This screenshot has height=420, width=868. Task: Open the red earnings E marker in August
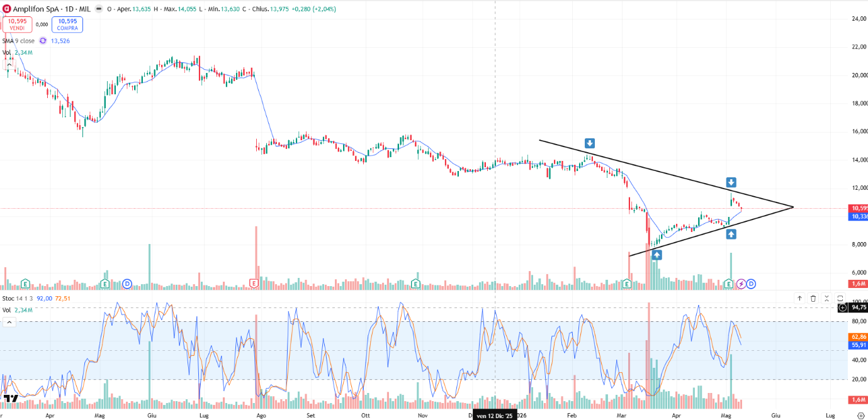click(254, 284)
